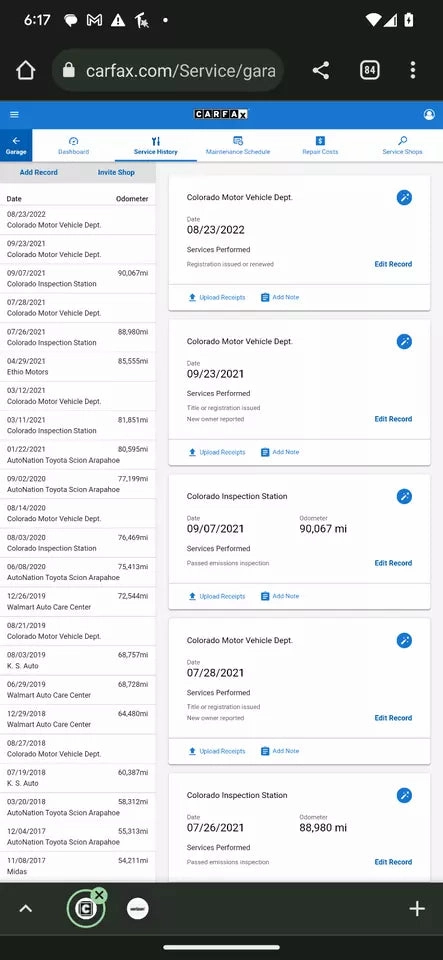This screenshot has height=960, width=443.
Task: Click the Invite Shop button
Action: (116, 173)
